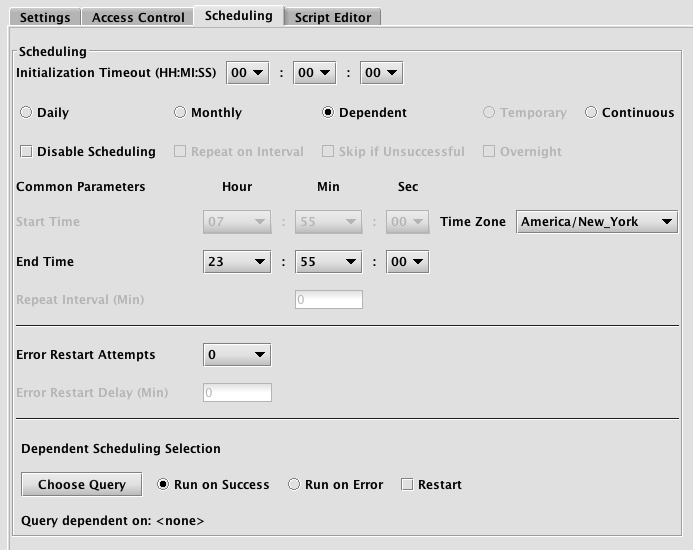Open the End Time seconds dropdown
693x550 pixels.
pos(407,262)
